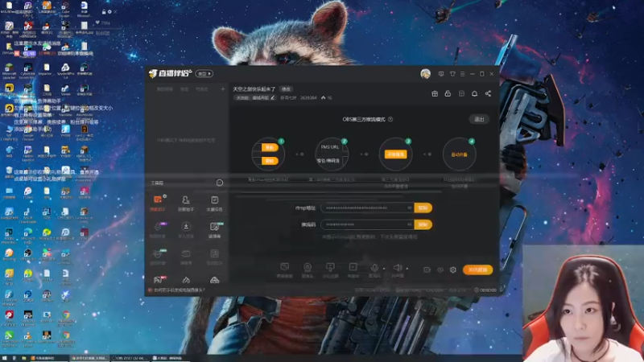Switch to OBS window in taskbar
The height and width of the screenshot is (362, 644).
click(130, 358)
